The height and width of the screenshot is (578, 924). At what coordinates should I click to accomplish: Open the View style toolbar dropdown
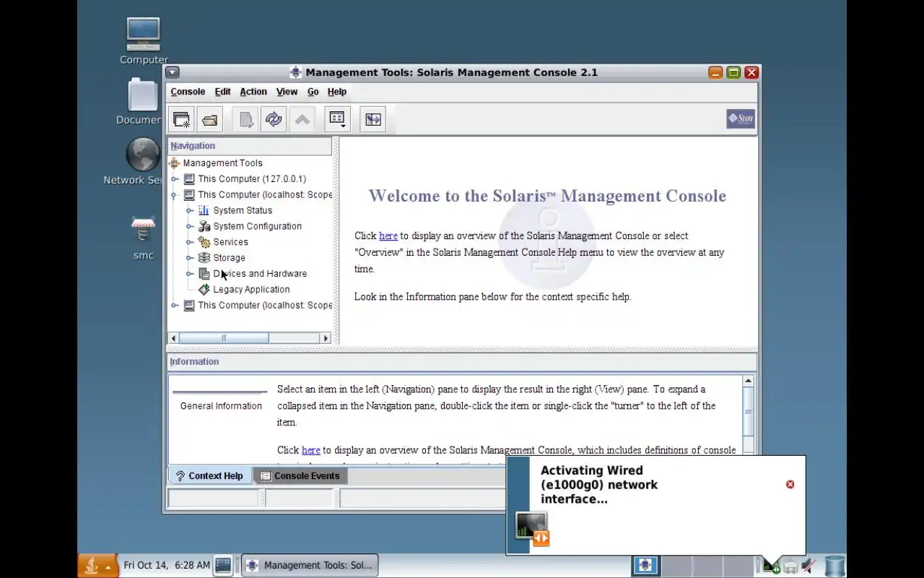point(337,119)
